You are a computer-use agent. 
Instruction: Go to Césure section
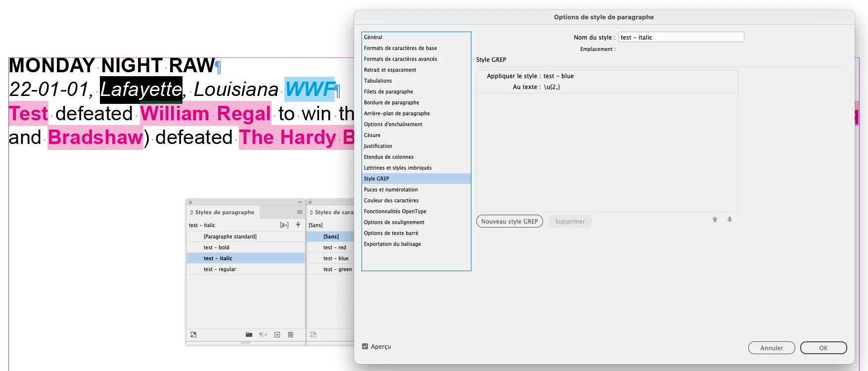[416, 135]
